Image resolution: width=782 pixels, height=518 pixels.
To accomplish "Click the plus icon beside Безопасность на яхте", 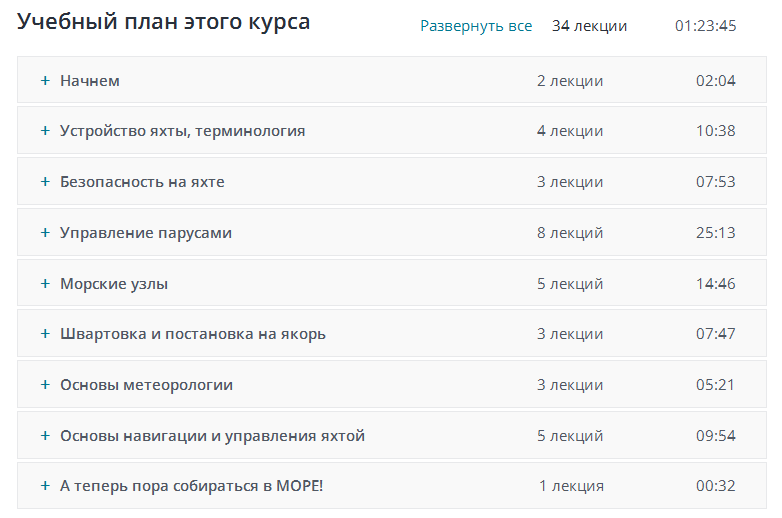I will tap(45, 182).
